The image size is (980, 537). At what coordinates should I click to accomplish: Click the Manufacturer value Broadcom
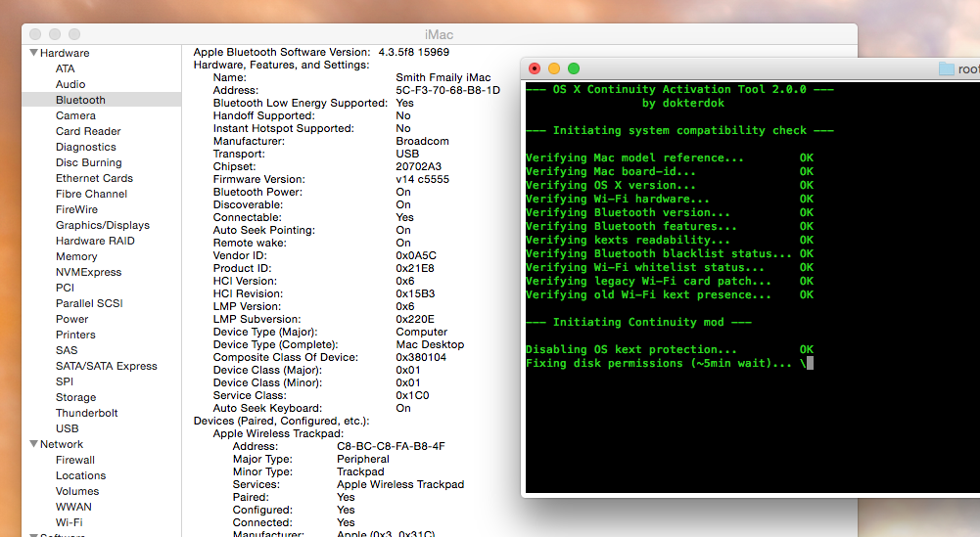[x=423, y=141]
